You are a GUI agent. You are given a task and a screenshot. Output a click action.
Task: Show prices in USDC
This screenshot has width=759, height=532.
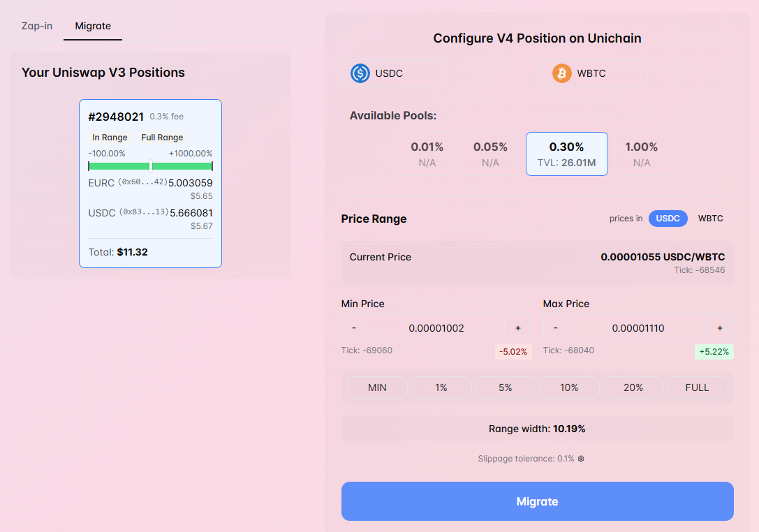[668, 219]
